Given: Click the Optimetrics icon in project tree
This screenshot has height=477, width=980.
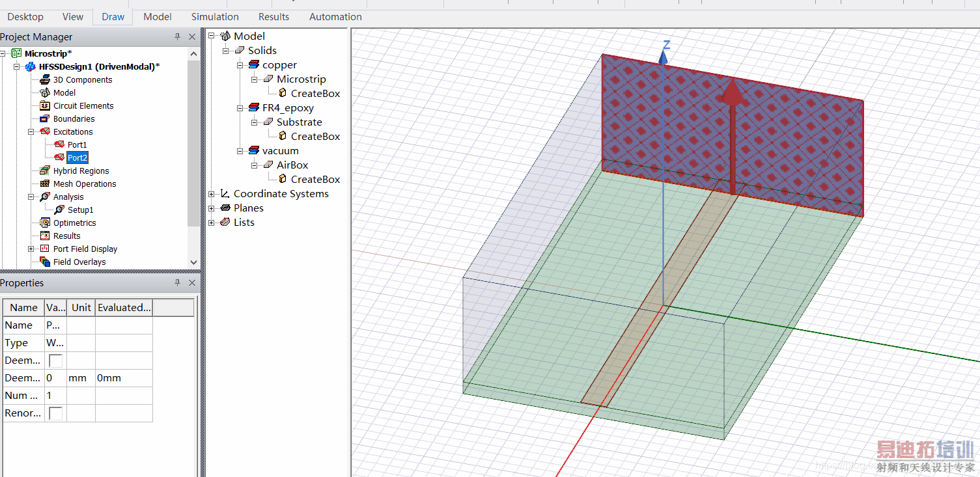Looking at the screenshot, I should (x=44, y=223).
